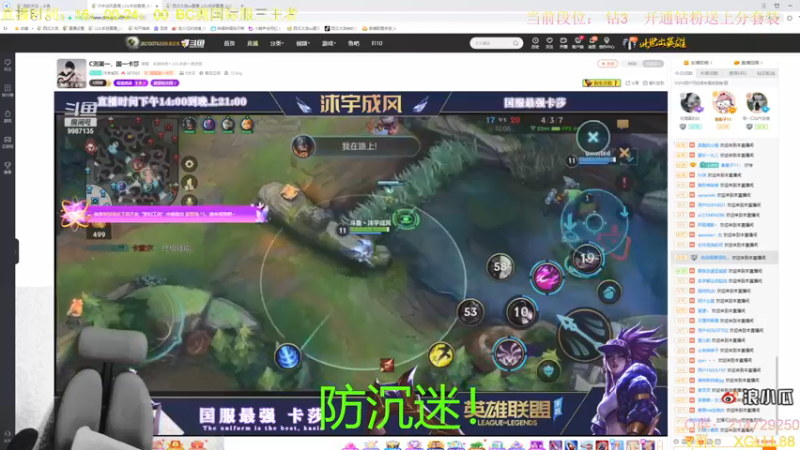Click the blue summoner spell button
Screen dimensions: 800x450
click(287, 356)
